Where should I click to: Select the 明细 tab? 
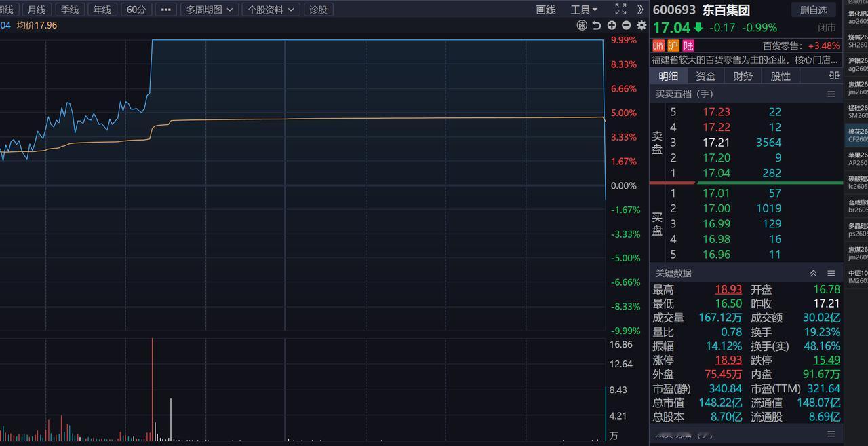(668, 76)
